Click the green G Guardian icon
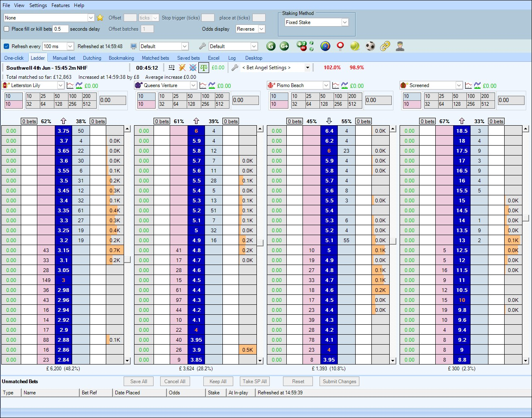532x418 pixels. [x=271, y=46]
